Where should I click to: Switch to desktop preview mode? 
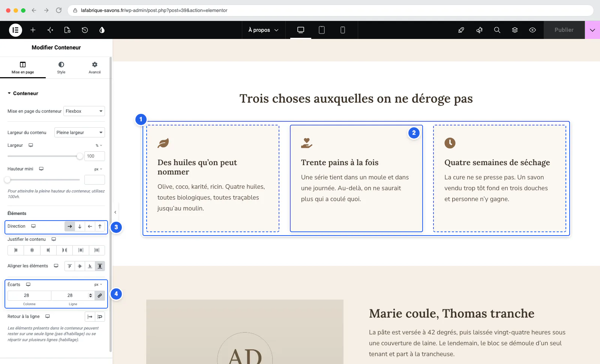click(301, 30)
